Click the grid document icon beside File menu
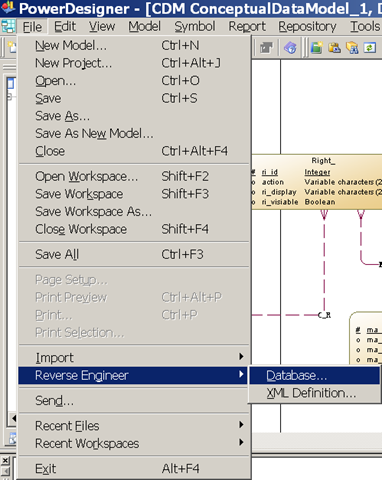This screenshot has width=382, height=480. pyautogui.click(x=8, y=26)
